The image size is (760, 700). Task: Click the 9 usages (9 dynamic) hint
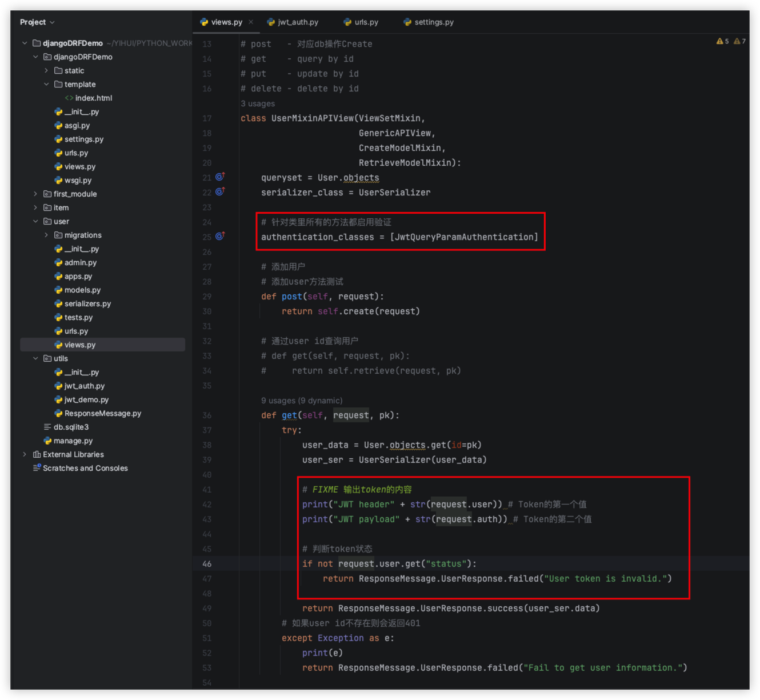302,401
